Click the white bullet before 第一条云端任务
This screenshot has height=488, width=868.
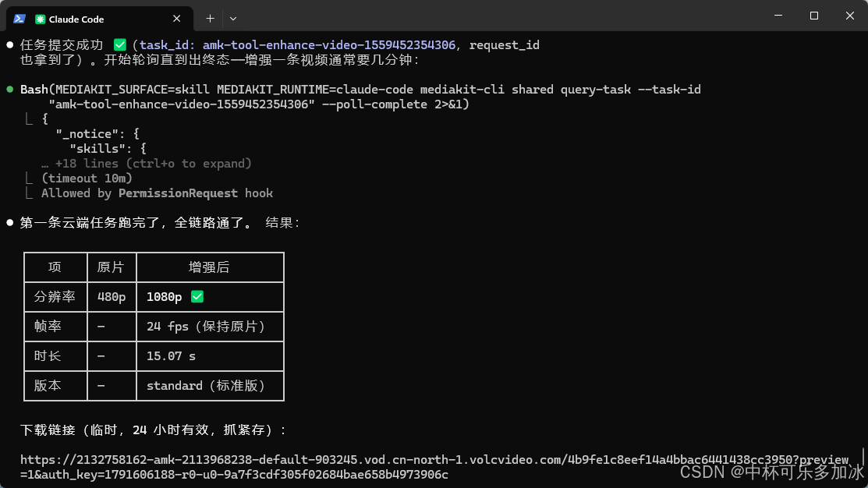(x=9, y=222)
